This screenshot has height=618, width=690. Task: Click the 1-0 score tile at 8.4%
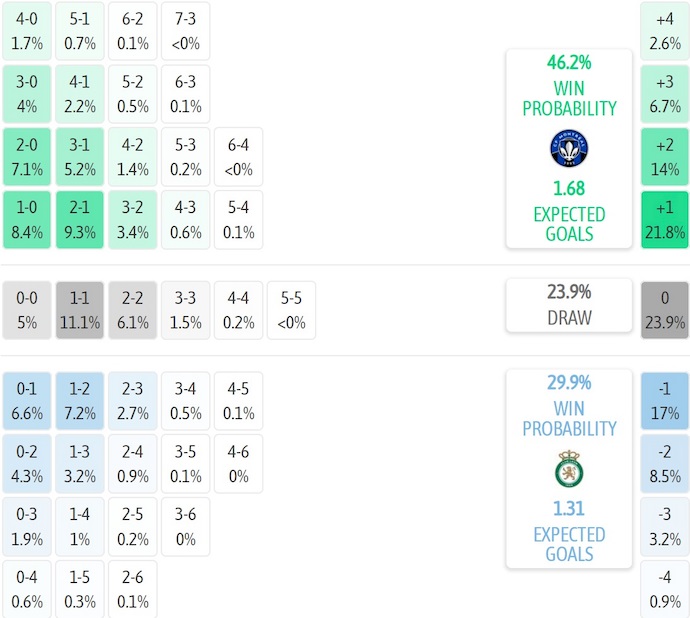point(28,220)
